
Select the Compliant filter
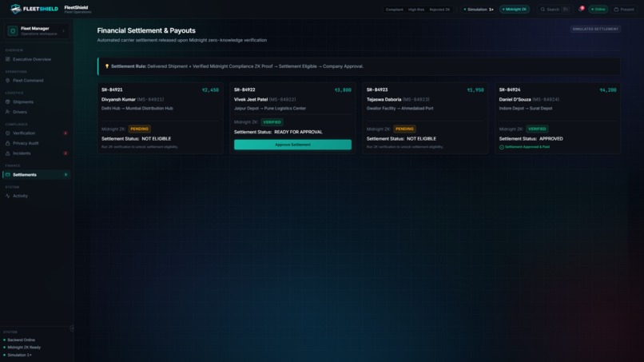(x=394, y=10)
